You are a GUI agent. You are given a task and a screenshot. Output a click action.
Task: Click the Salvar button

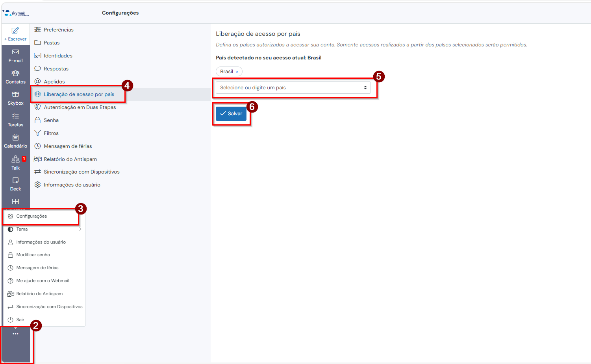tap(231, 114)
